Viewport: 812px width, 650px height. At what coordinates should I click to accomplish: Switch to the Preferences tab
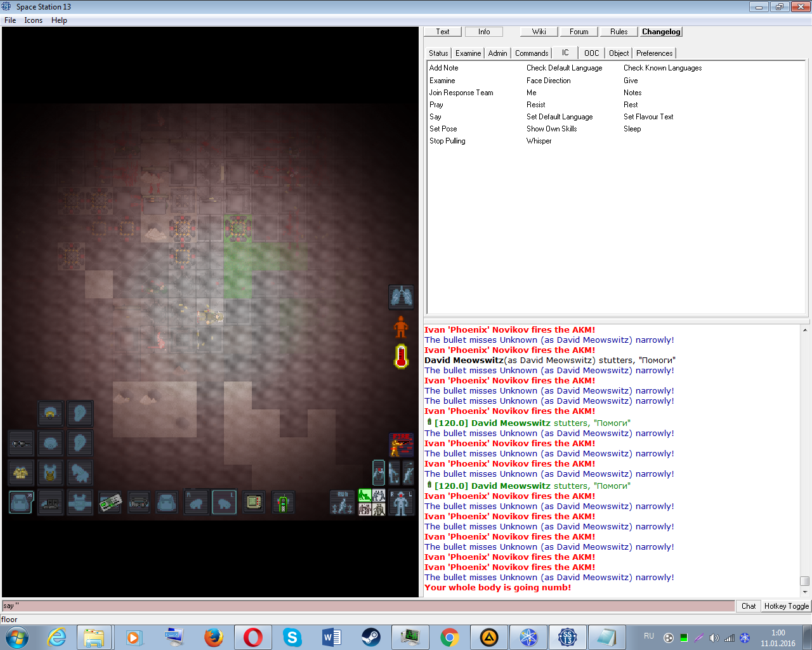tap(655, 53)
